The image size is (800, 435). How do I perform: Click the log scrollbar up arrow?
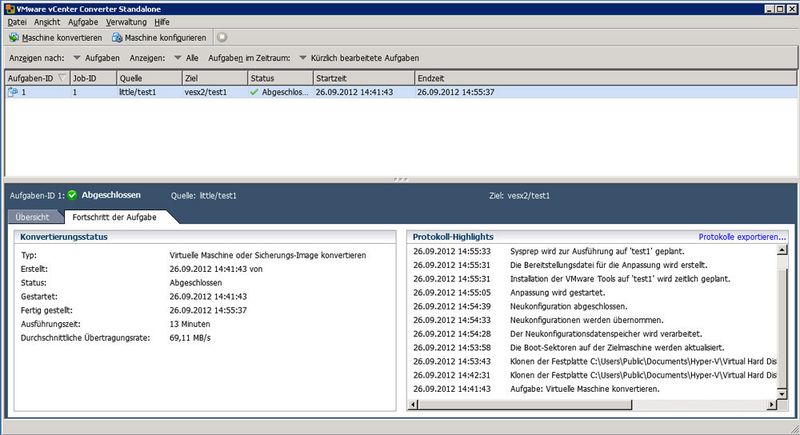(782, 250)
